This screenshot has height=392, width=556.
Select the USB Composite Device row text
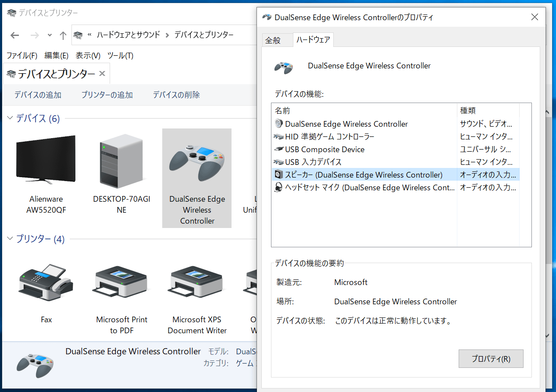tap(325, 150)
